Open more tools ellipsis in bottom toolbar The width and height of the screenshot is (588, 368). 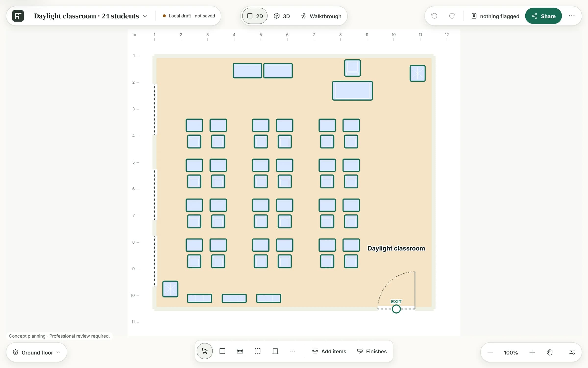pyautogui.click(x=293, y=351)
